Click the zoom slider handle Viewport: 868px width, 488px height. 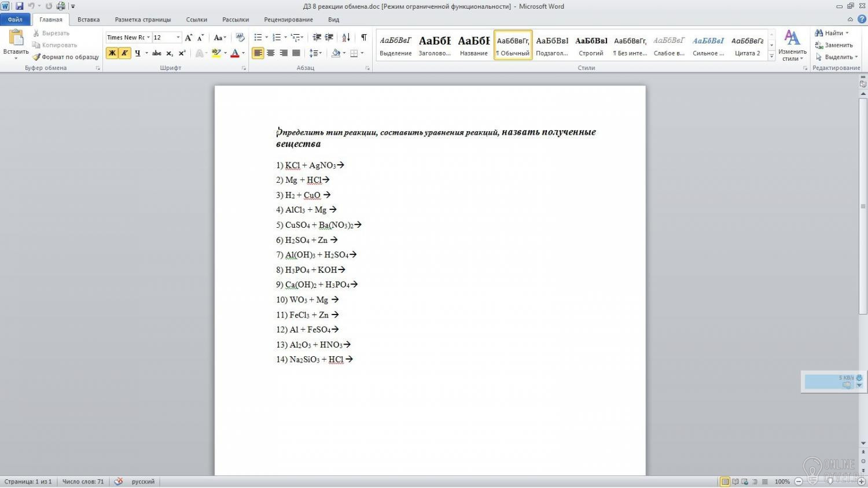pyautogui.click(x=830, y=482)
